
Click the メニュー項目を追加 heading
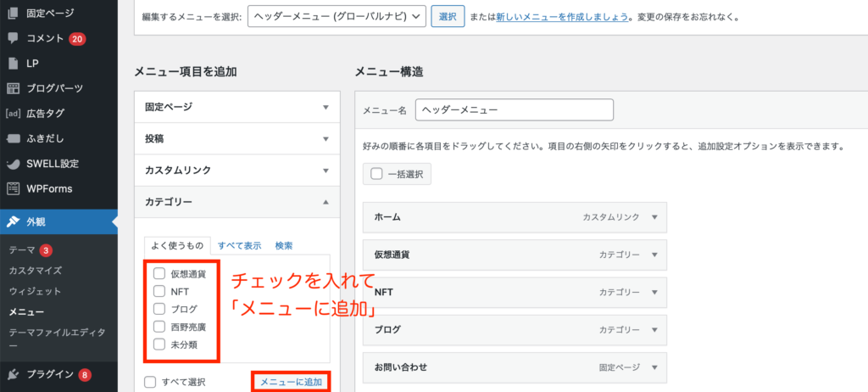(x=186, y=71)
